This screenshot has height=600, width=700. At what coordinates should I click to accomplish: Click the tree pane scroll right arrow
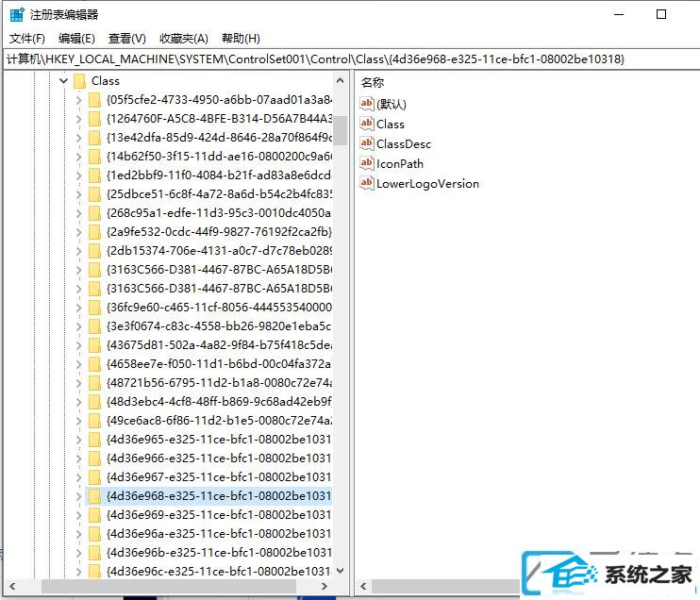tap(325, 586)
